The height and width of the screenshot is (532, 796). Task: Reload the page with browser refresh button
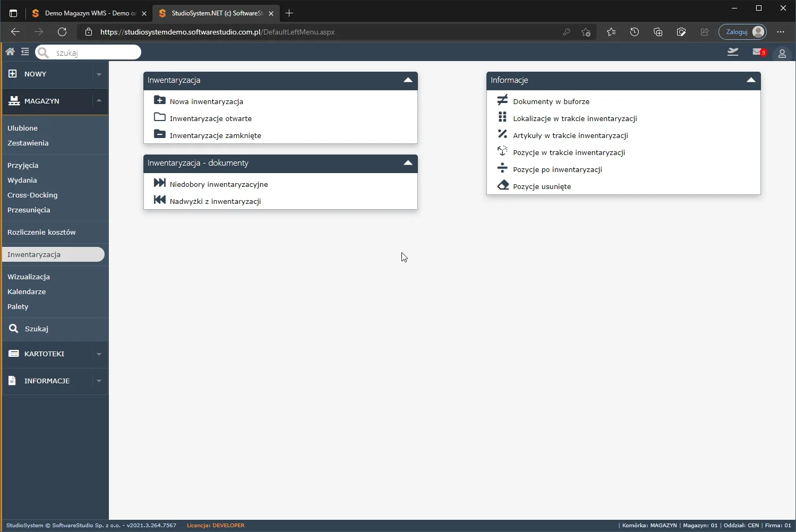62,32
